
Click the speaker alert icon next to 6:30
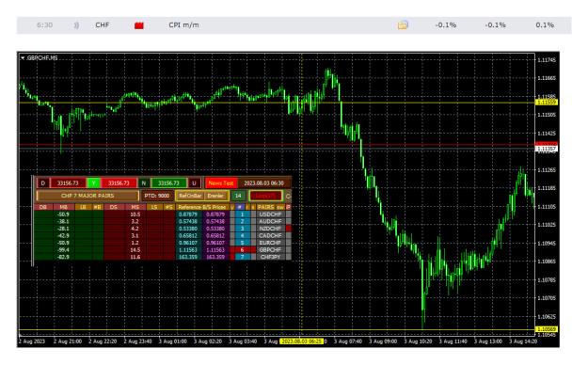[76, 25]
